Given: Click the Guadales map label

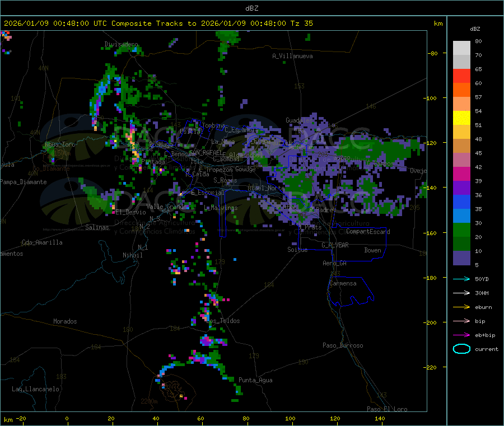Looking at the screenshot, I should [x=299, y=120].
